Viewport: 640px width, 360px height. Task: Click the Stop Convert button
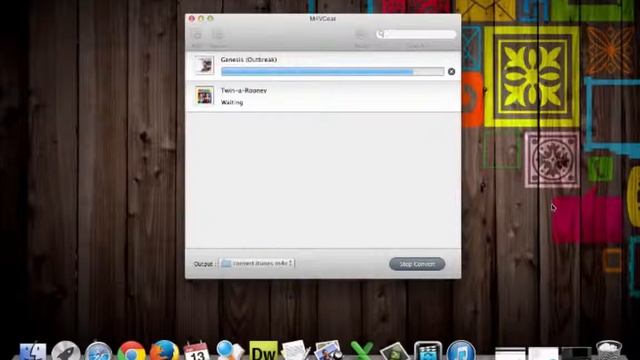point(417,264)
